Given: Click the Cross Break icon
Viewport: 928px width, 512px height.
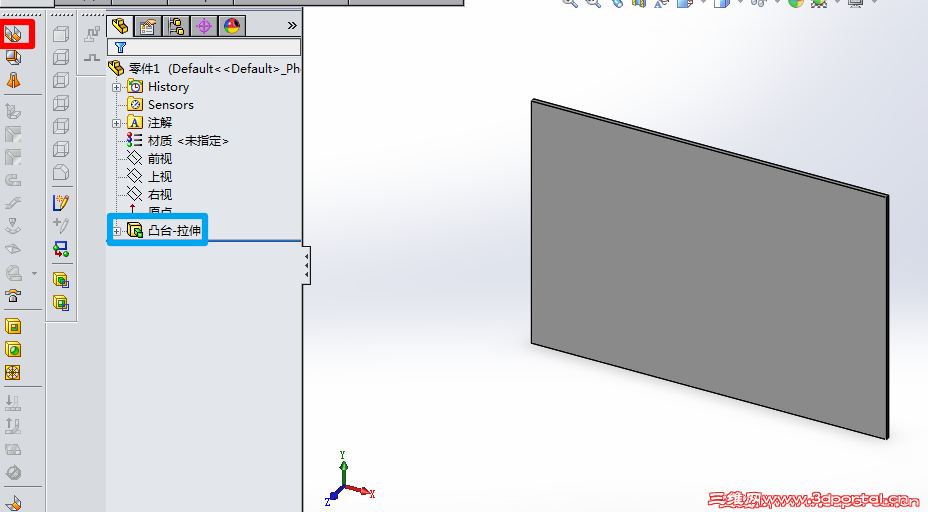Looking at the screenshot, I should (13, 249).
